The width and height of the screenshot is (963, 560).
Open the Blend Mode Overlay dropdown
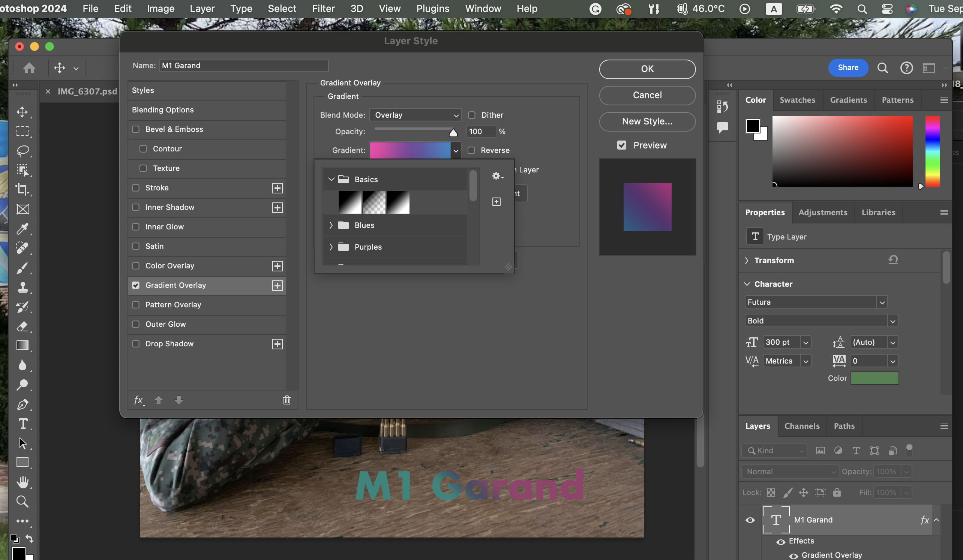[x=415, y=115]
